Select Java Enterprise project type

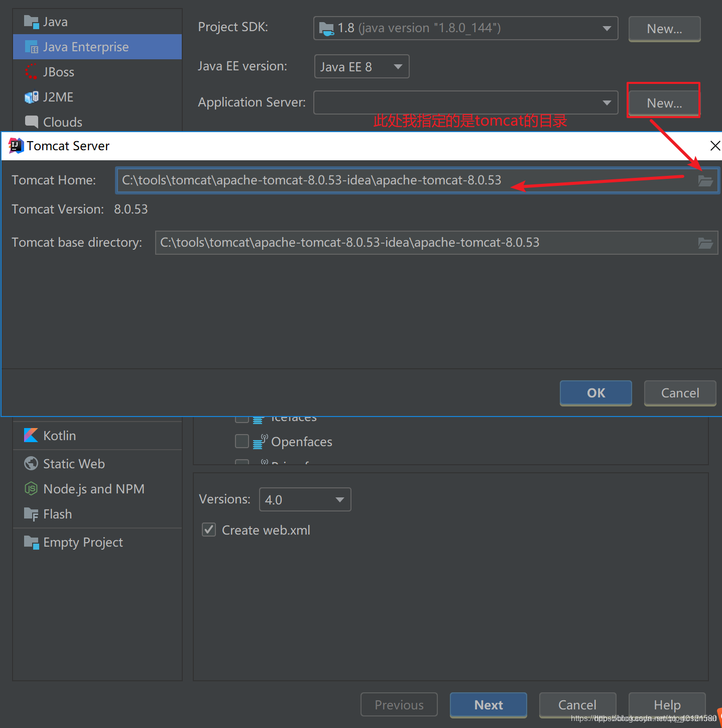tap(97, 47)
